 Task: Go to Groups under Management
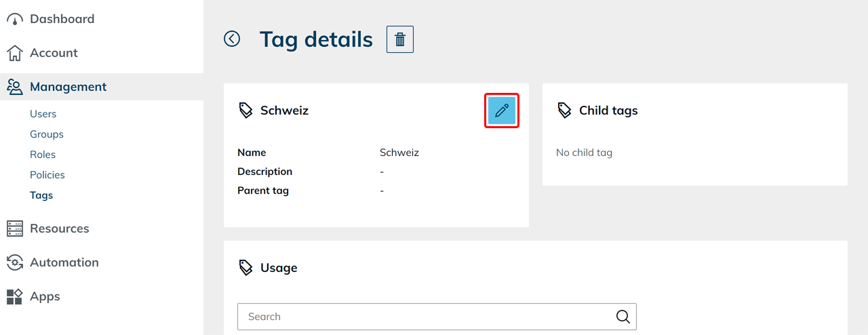pyautogui.click(x=47, y=134)
